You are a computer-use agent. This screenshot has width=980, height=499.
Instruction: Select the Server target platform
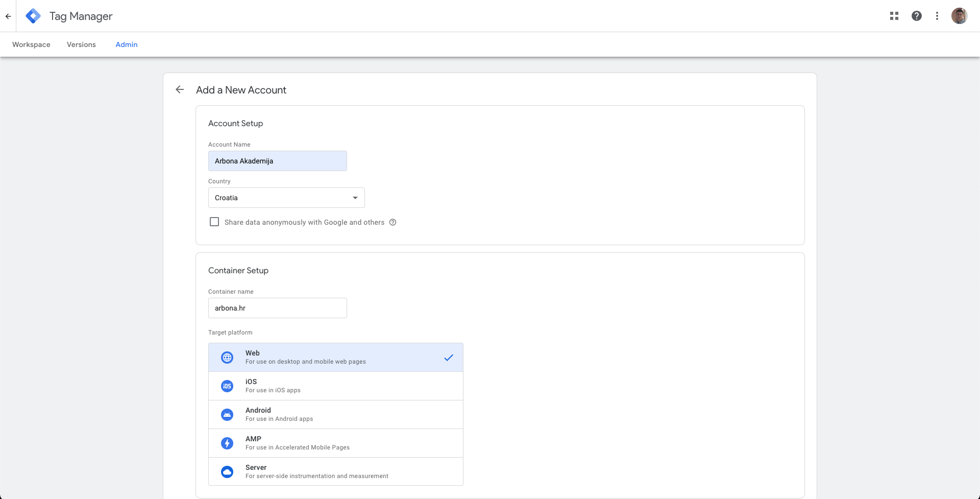(x=335, y=472)
